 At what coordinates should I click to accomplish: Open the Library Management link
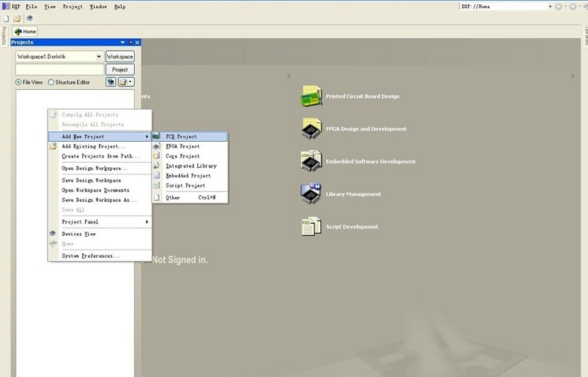[353, 194]
